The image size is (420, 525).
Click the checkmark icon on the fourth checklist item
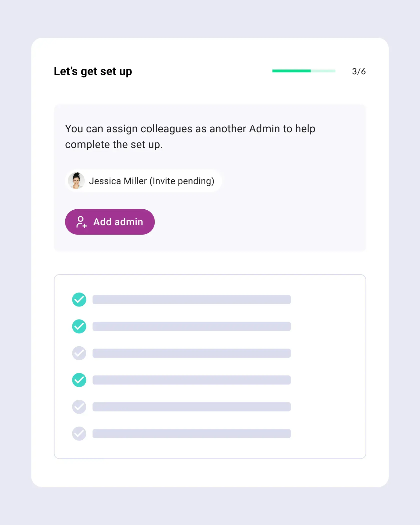coord(79,380)
